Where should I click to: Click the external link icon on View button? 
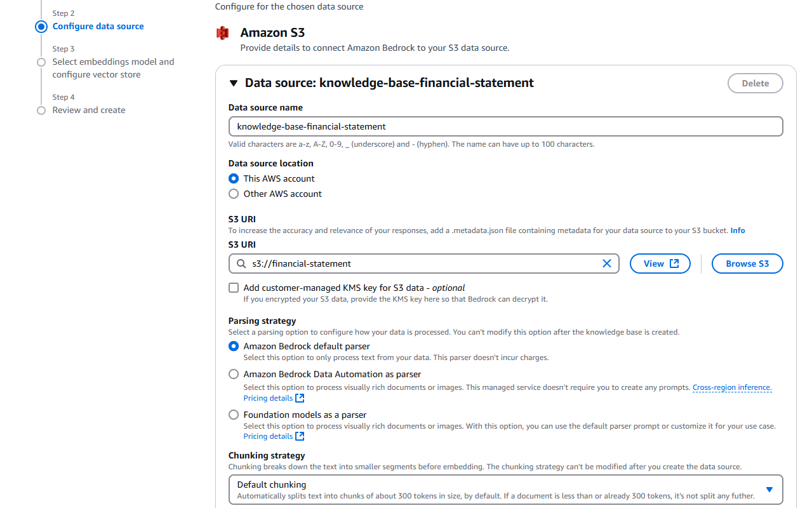(674, 264)
